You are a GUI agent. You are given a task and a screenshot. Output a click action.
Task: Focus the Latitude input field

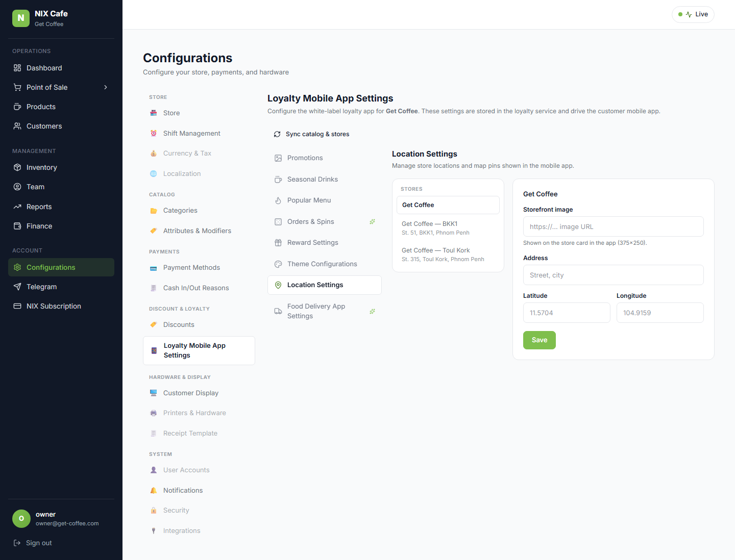567,313
